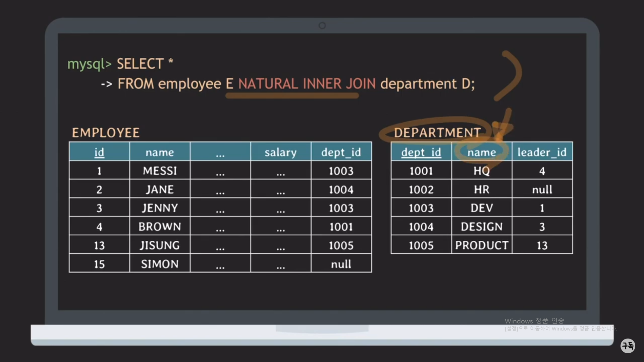Click the HR row null leader_id cell
Viewport: 644px width, 362px height.
click(542, 190)
